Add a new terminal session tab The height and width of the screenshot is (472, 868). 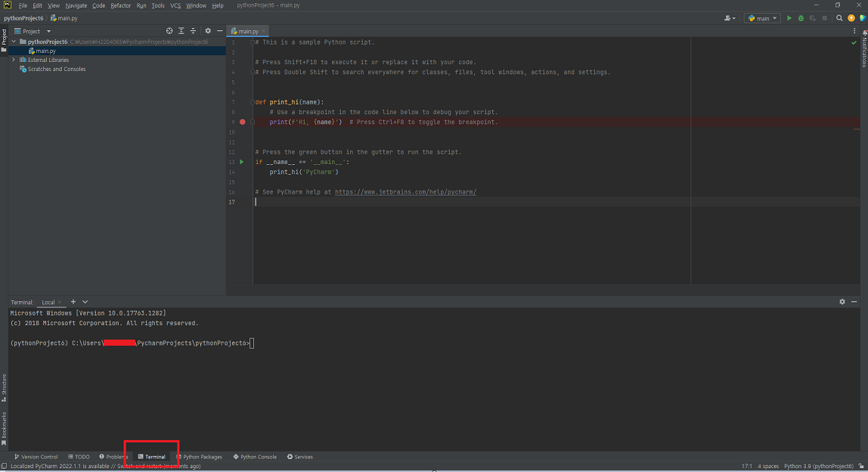(73, 302)
